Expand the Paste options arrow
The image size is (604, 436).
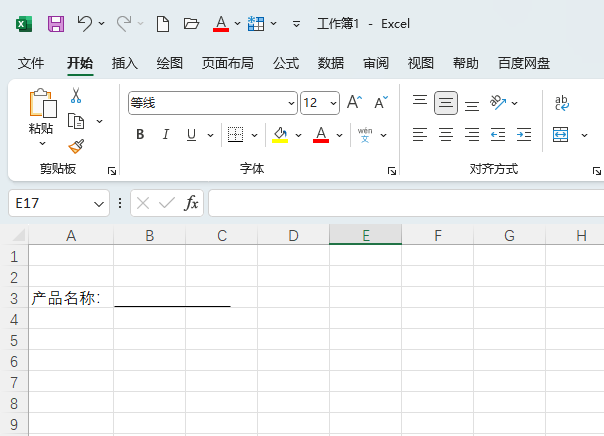coord(42,143)
